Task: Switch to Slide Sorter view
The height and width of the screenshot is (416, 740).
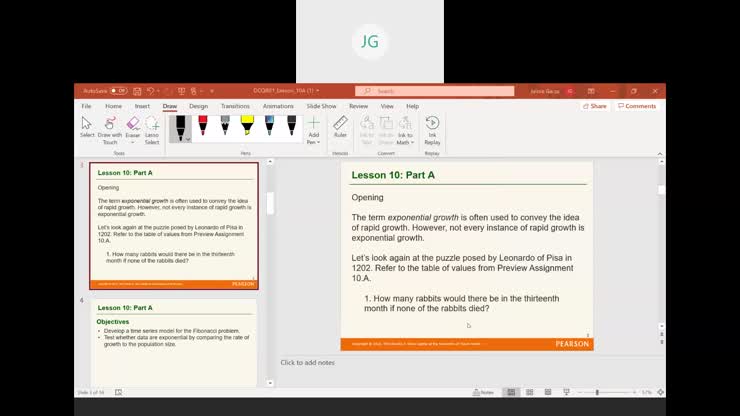Action: click(529, 392)
